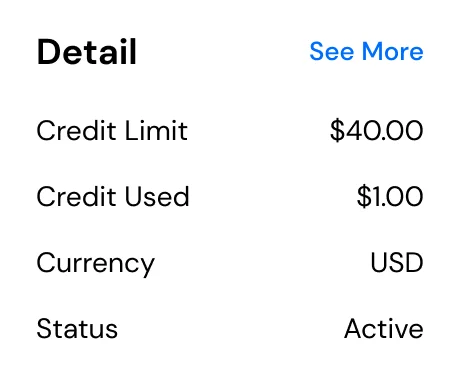Click the letter A in Active

click(x=355, y=329)
